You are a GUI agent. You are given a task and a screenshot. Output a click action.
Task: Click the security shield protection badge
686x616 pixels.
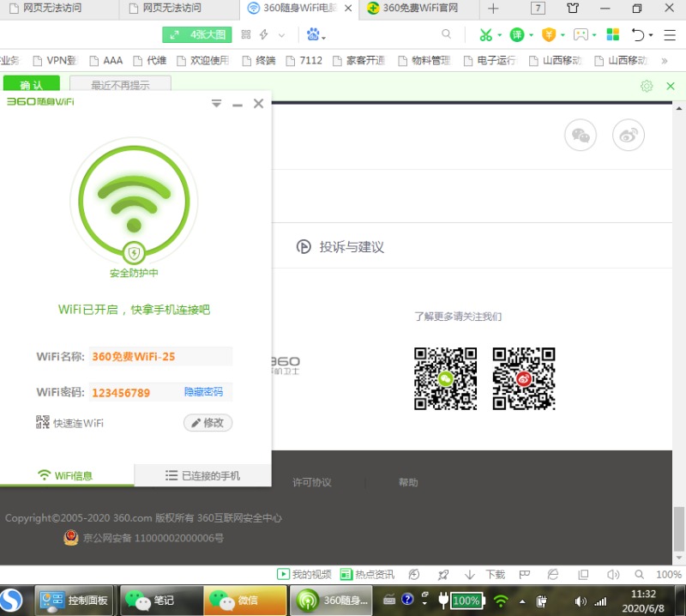[134, 253]
